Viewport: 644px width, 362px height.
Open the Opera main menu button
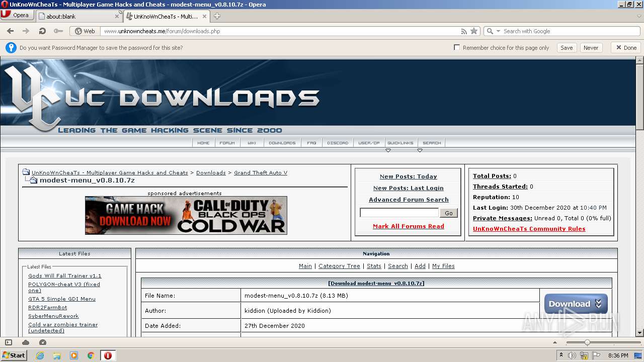pos(17,15)
